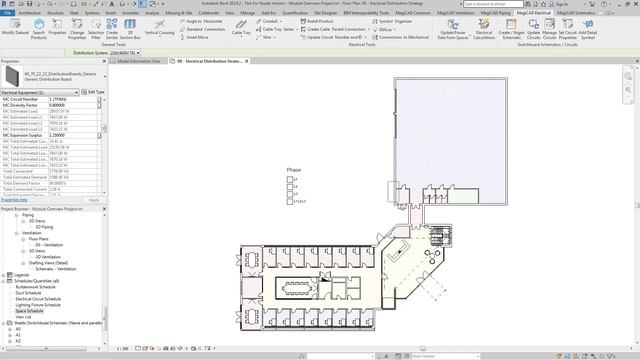Select the Vertical Crossing tool
640x360 pixels.
tap(160, 28)
